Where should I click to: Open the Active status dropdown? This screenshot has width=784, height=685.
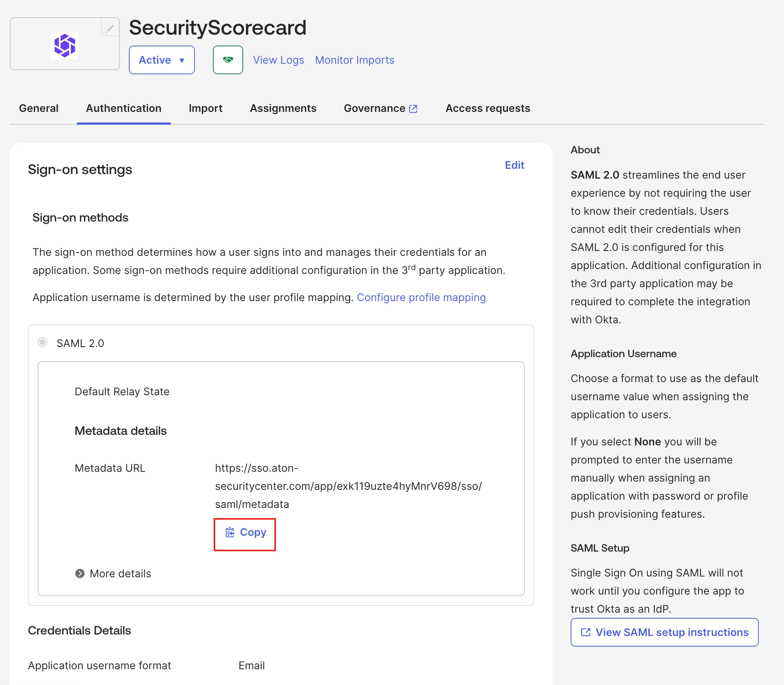coord(162,60)
